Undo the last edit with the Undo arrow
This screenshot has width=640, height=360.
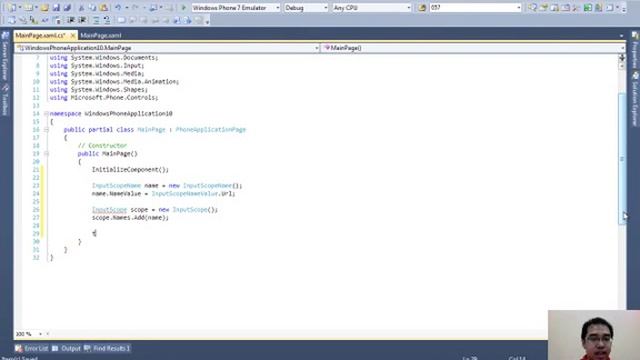pyautogui.click(x=118, y=8)
